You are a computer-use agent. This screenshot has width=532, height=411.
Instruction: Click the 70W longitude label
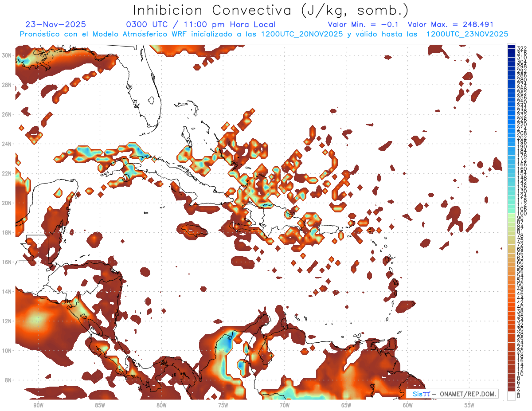pyautogui.click(x=285, y=406)
